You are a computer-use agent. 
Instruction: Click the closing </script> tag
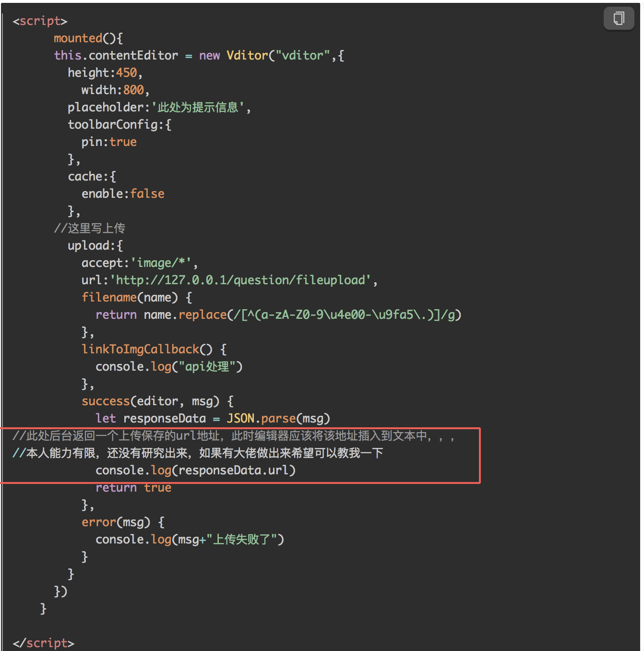point(43,643)
